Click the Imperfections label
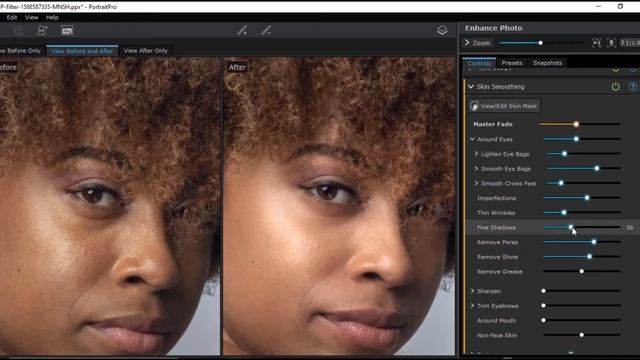 point(496,198)
